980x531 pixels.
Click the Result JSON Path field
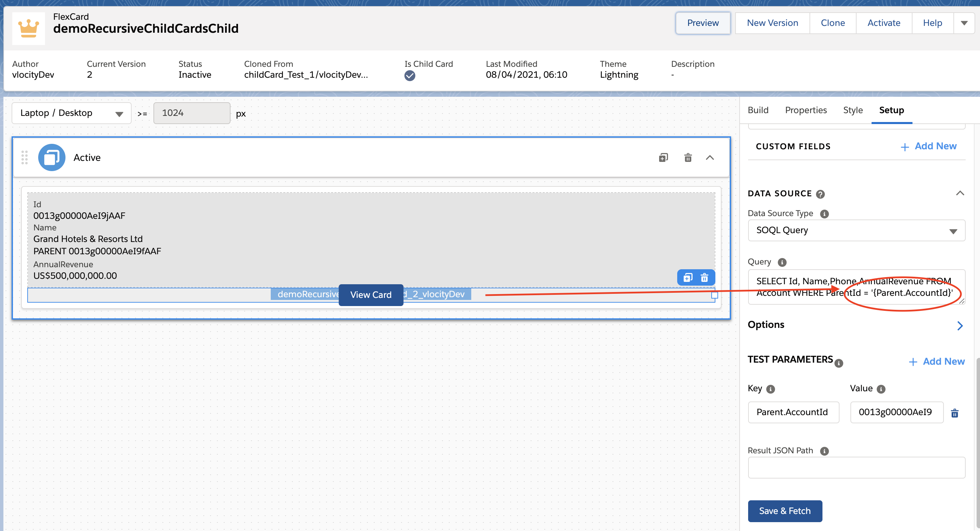(x=856, y=468)
